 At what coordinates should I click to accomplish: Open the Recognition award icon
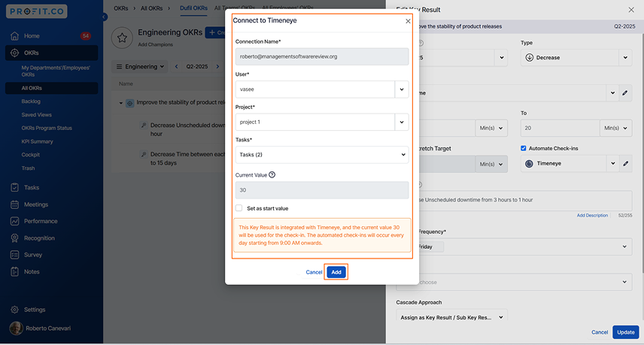[x=15, y=238]
